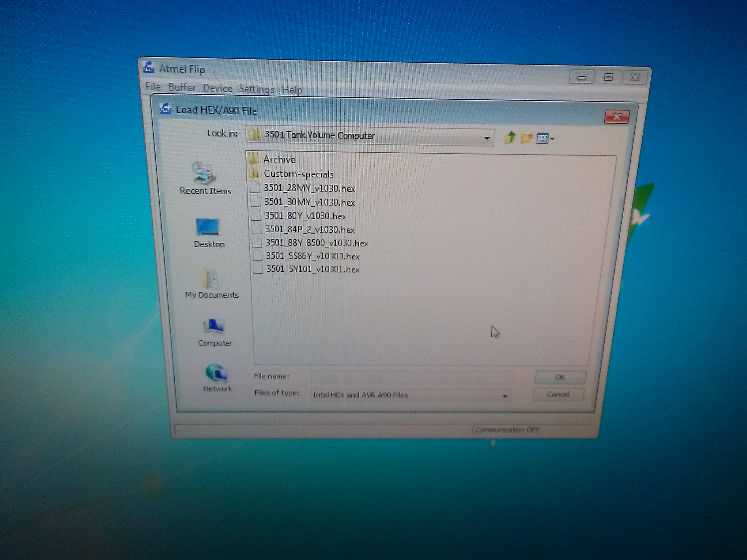Open My Documents location
The width and height of the screenshot is (747, 560).
tap(212, 284)
